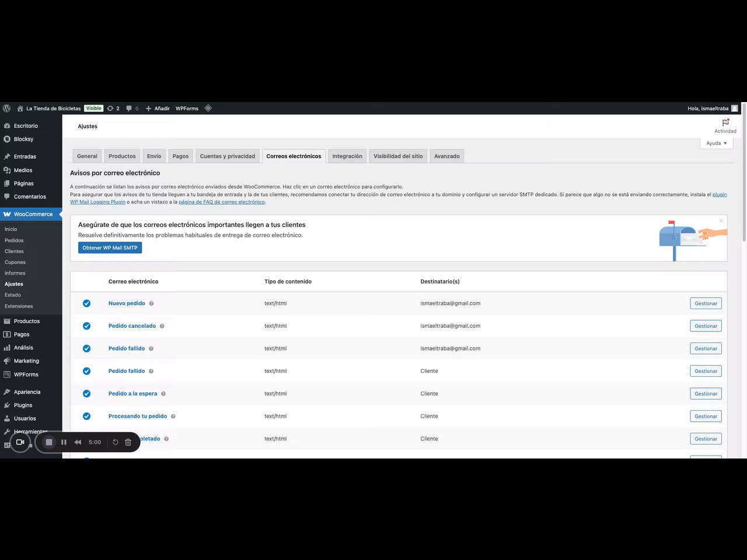Click the Herramientas wrench icon

coord(7,432)
